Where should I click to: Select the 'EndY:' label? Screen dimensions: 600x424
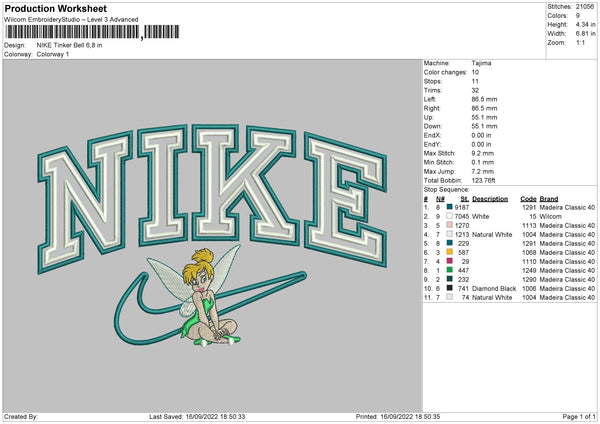(x=432, y=144)
